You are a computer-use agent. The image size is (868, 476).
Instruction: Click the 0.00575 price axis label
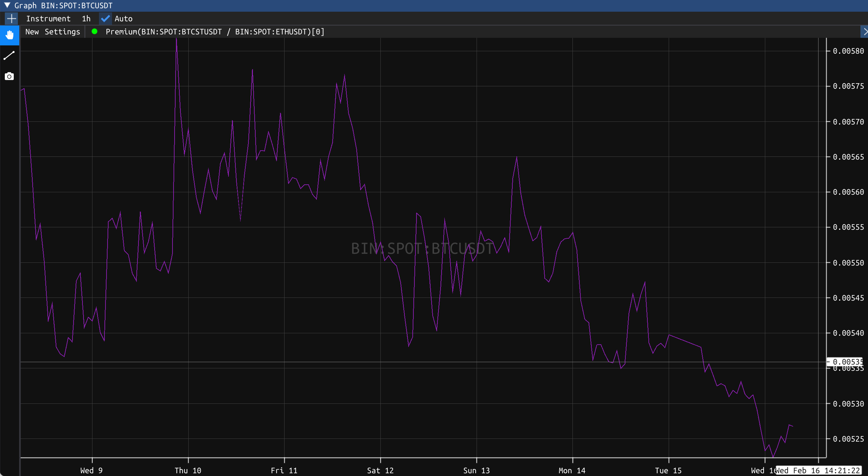(x=848, y=86)
